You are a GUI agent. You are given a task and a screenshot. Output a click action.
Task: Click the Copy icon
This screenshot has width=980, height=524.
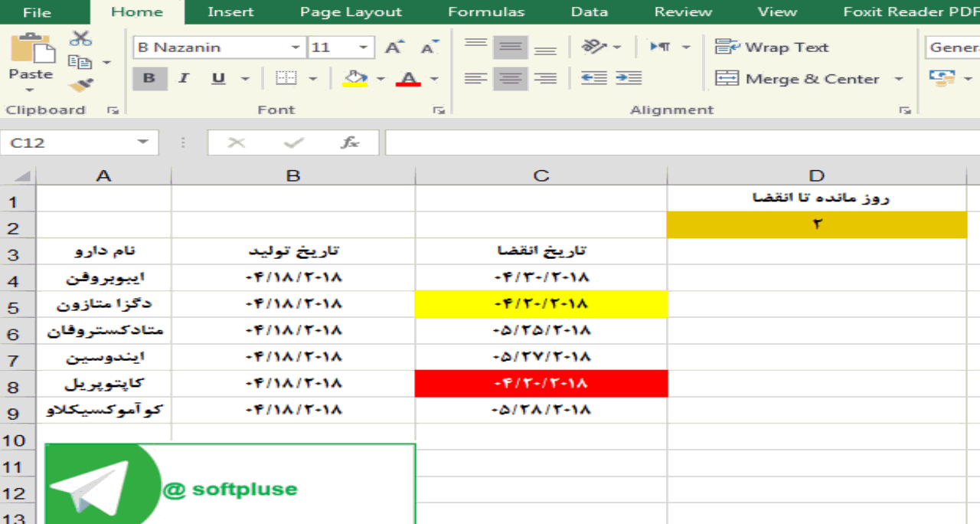point(80,62)
